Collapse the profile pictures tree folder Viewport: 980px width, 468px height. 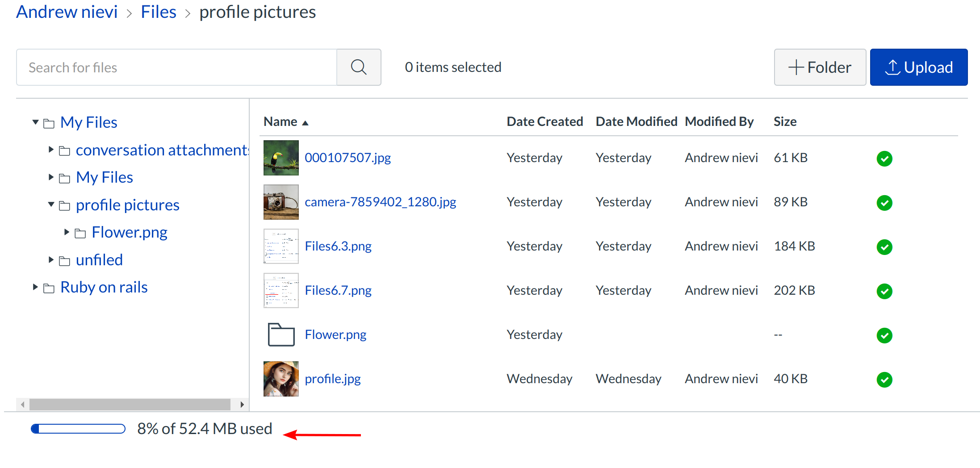click(x=51, y=205)
